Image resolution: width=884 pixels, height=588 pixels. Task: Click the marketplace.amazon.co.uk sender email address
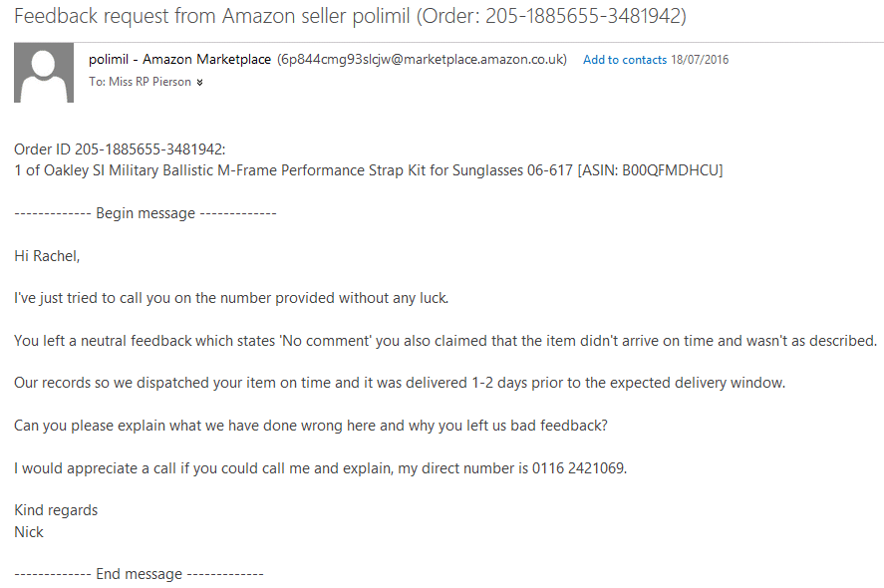click(x=422, y=59)
